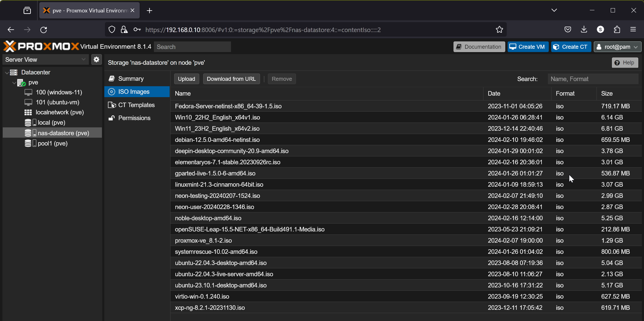Image resolution: width=644 pixels, height=321 pixels.
Task: Click the pve node icon
Action: (21, 83)
